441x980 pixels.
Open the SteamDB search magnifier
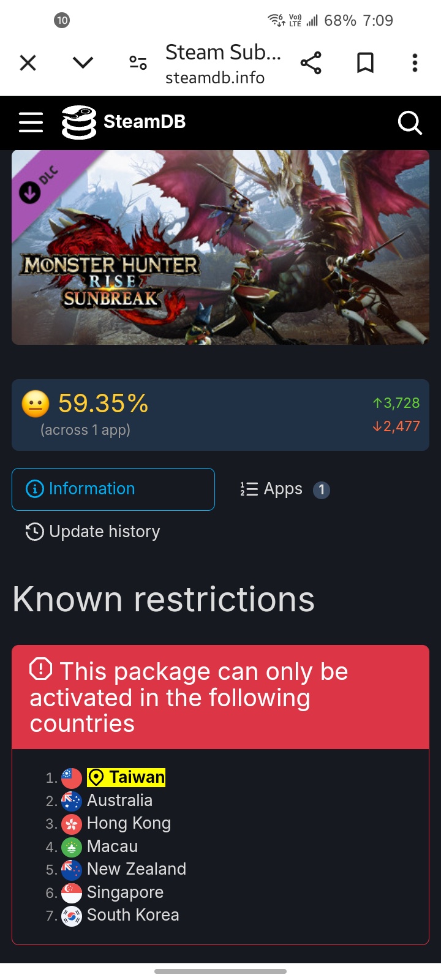click(x=410, y=123)
